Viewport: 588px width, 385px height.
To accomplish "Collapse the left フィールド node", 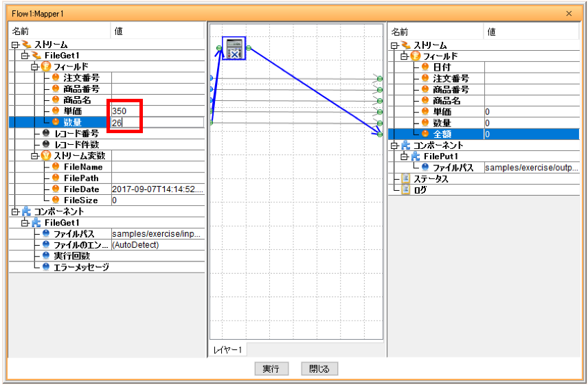I will pyautogui.click(x=34, y=67).
